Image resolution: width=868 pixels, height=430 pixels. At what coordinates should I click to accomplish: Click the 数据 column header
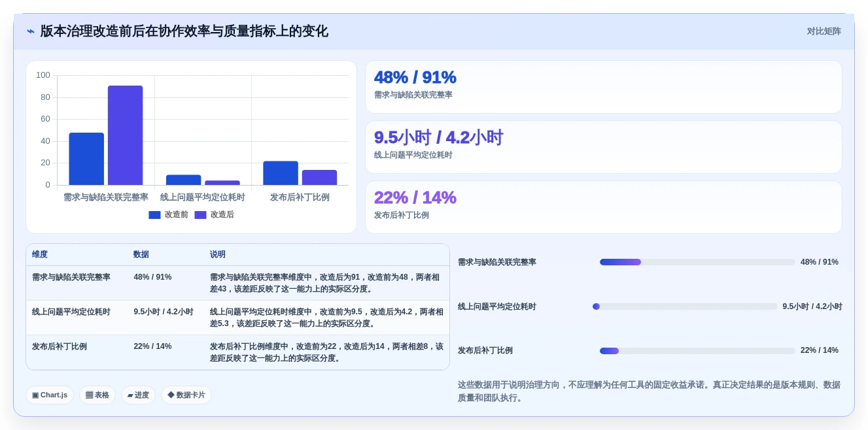click(141, 254)
